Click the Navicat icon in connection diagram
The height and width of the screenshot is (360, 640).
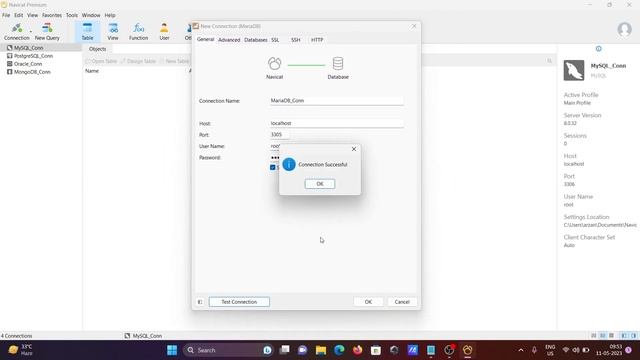coord(274,64)
